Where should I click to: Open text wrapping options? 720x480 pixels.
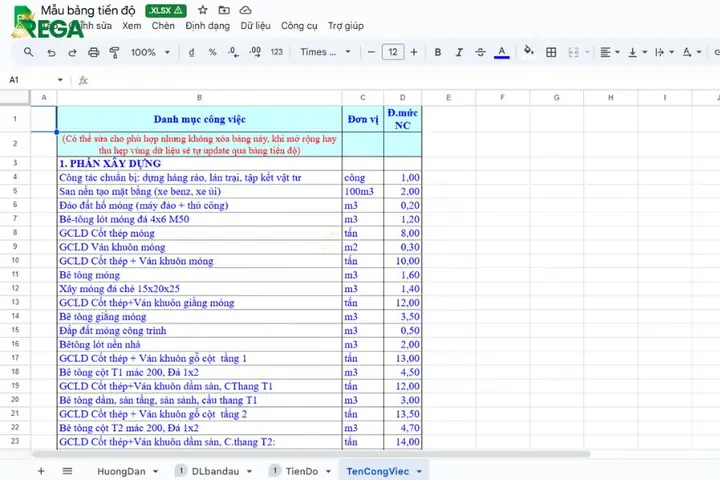pyautogui.click(x=664, y=52)
